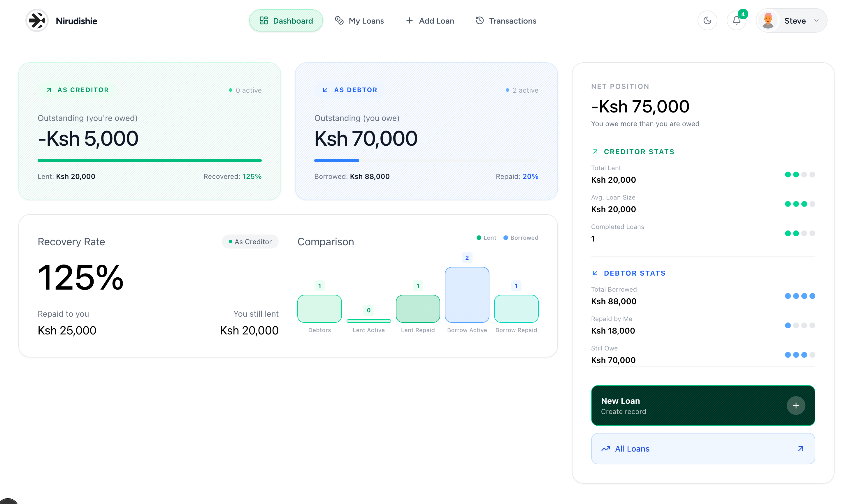The width and height of the screenshot is (850, 504).
Task: Click plus icon on New Loan card
Action: 796,406
